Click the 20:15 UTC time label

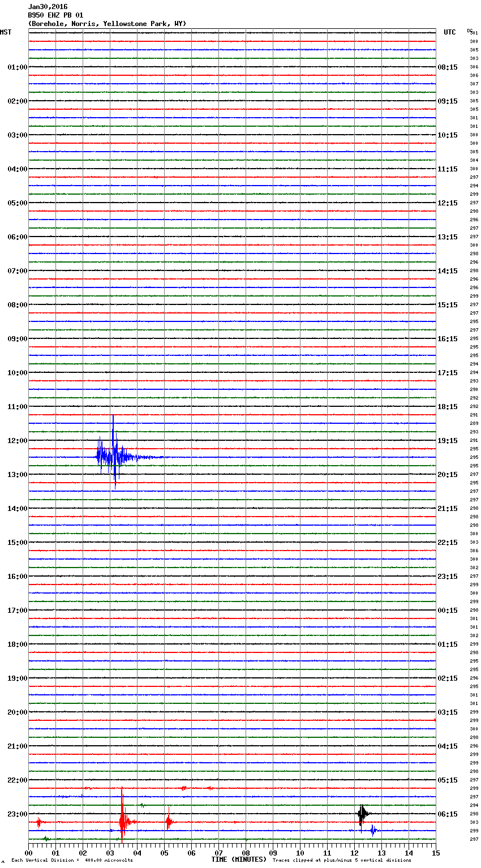click(448, 475)
